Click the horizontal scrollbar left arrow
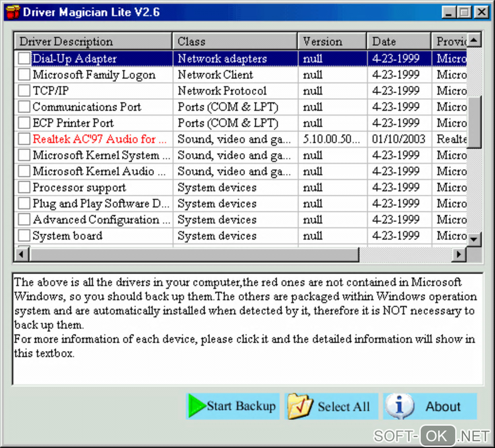 point(21,254)
